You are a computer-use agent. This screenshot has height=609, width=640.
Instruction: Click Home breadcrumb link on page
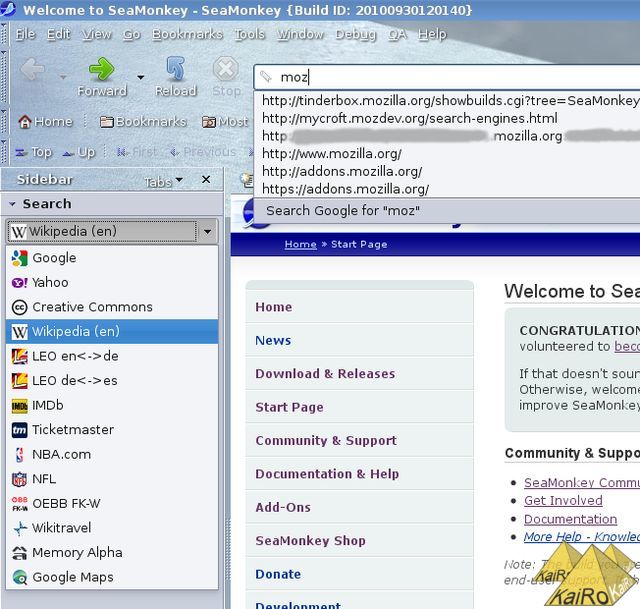tap(300, 244)
